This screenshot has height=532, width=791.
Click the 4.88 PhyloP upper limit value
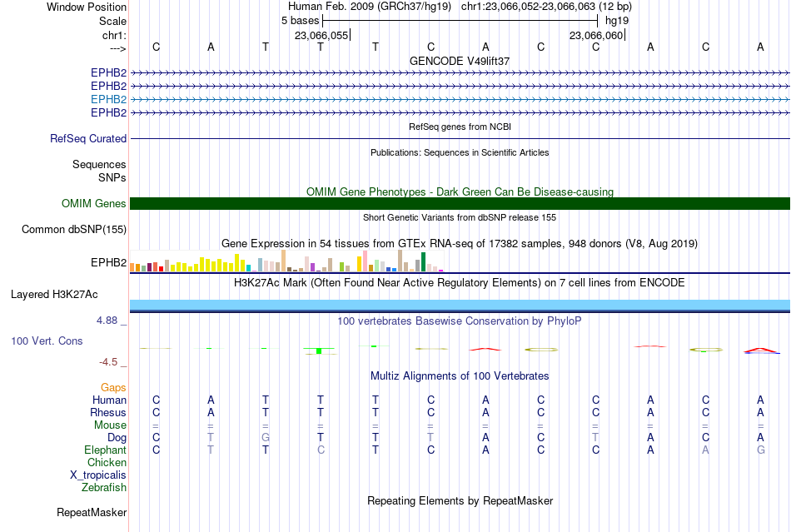(x=107, y=321)
